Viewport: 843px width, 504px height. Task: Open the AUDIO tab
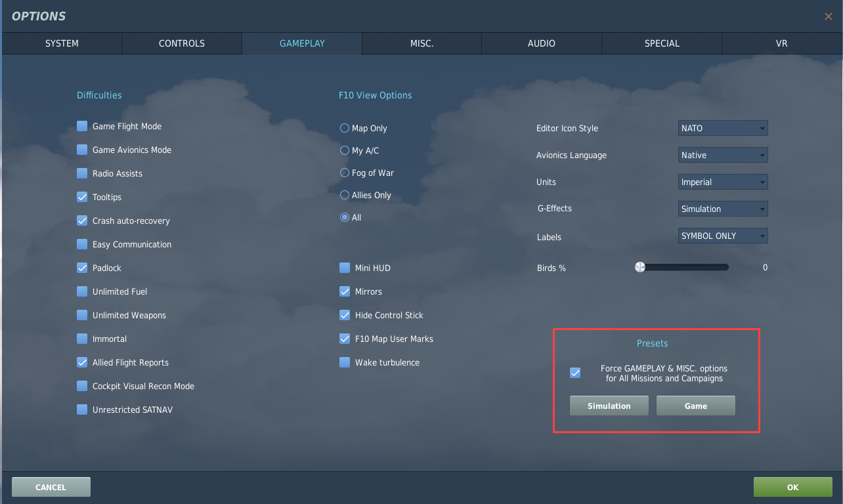coord(542,43)
